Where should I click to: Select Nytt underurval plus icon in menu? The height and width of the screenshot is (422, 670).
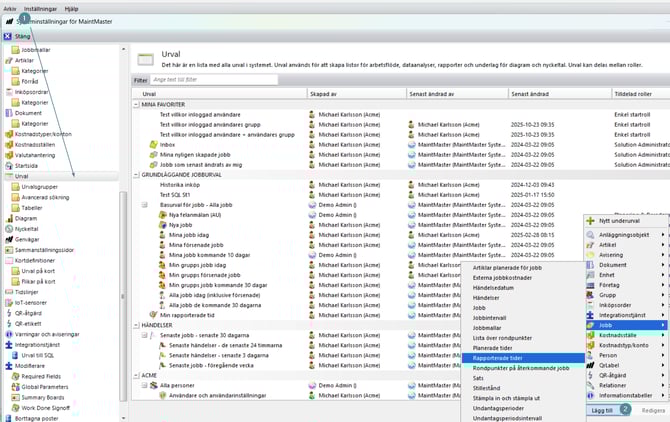pos(591,219)
